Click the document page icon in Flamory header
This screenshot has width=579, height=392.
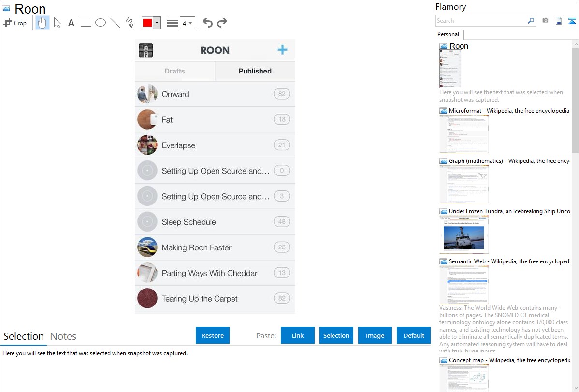point(559,21)
